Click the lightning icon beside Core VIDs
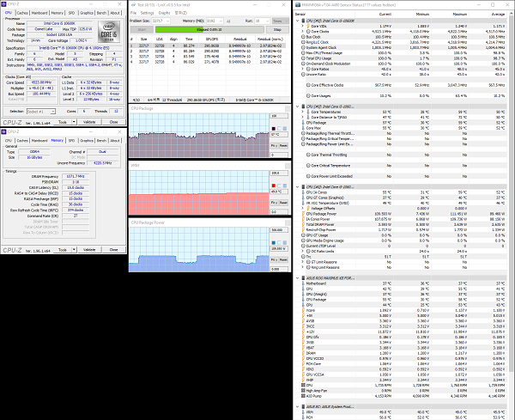Screen dimensions: 515x420 tap(308, 26)
